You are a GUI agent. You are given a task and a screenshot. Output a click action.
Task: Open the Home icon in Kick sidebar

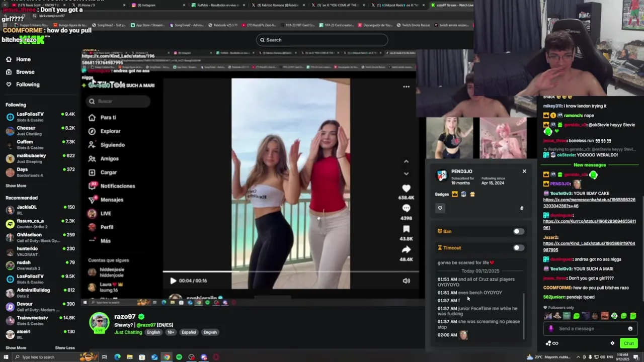(9, 59)
